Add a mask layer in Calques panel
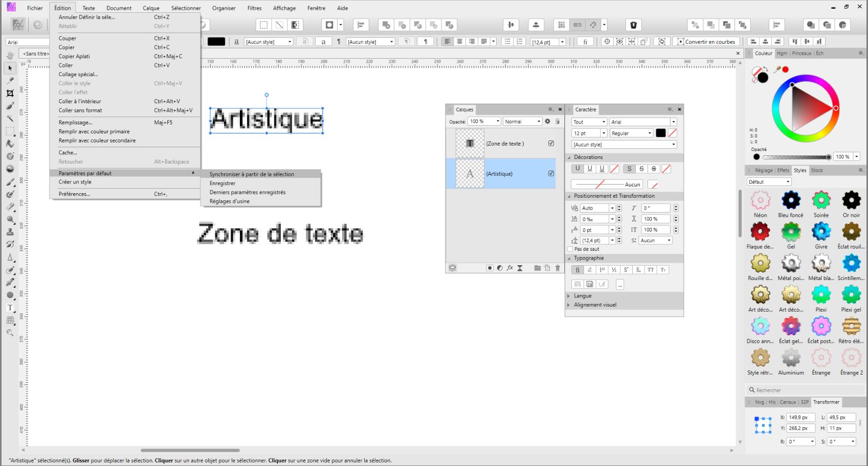 tap(489, 268)
